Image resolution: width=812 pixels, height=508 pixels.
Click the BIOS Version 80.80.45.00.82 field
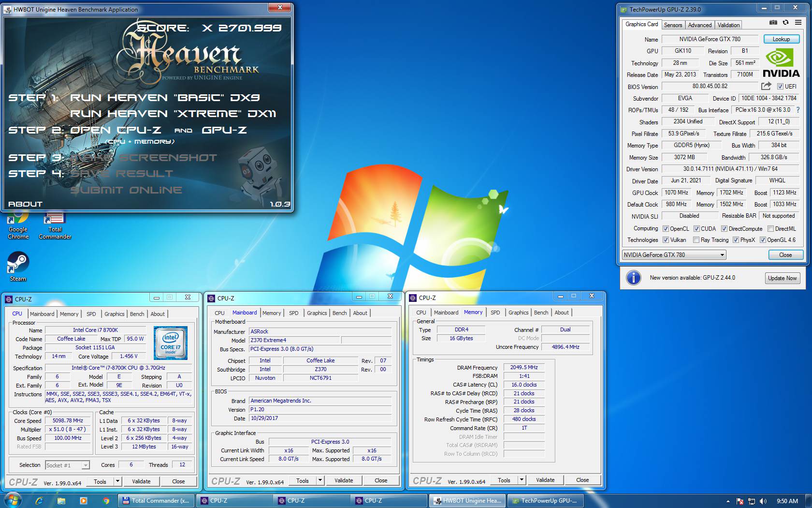tap(710, 86)
